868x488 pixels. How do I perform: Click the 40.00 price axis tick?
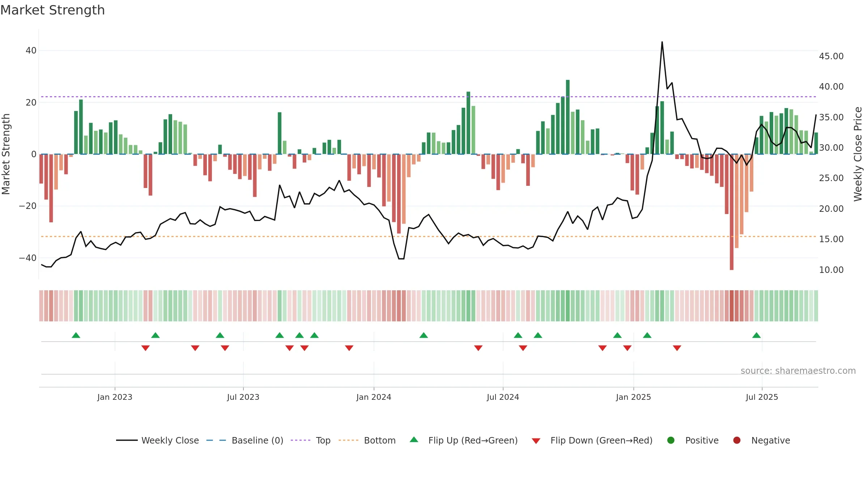coord(831,86)
